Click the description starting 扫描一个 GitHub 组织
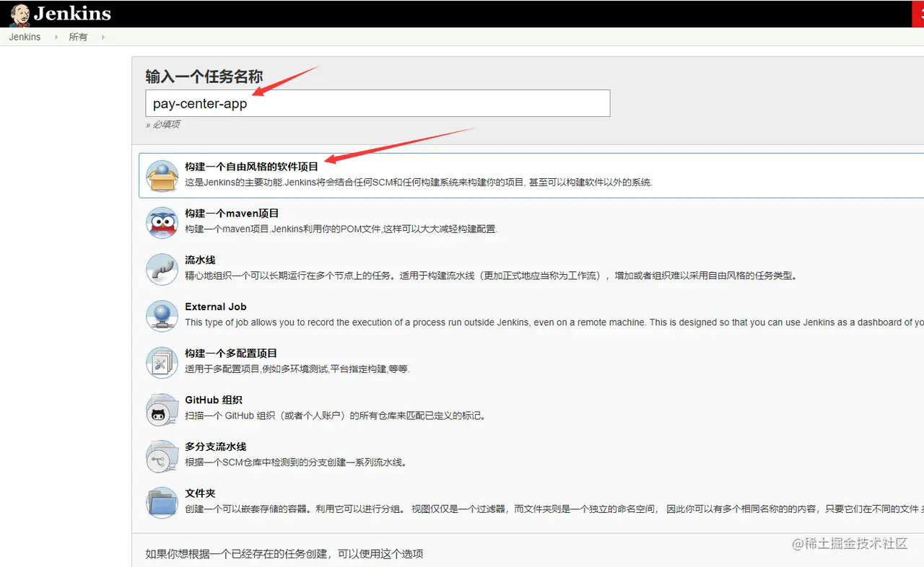The image size is (924, 567). (336, 416)
